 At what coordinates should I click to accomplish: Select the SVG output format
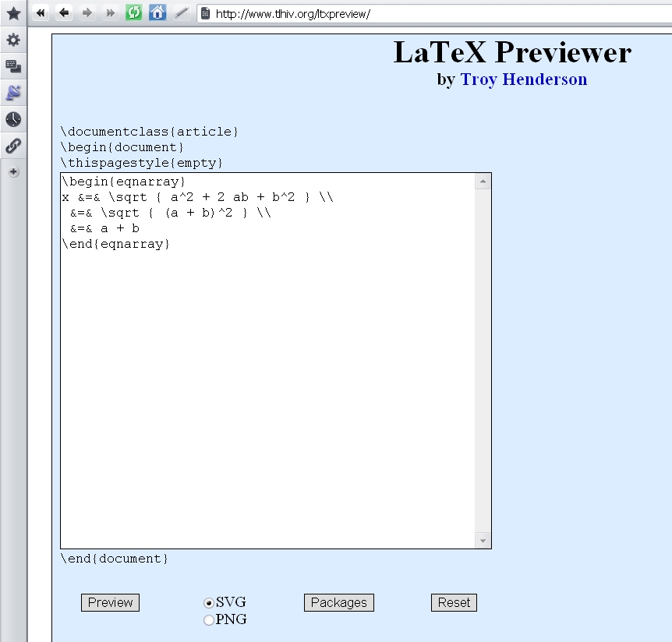[x=208, y=601]
